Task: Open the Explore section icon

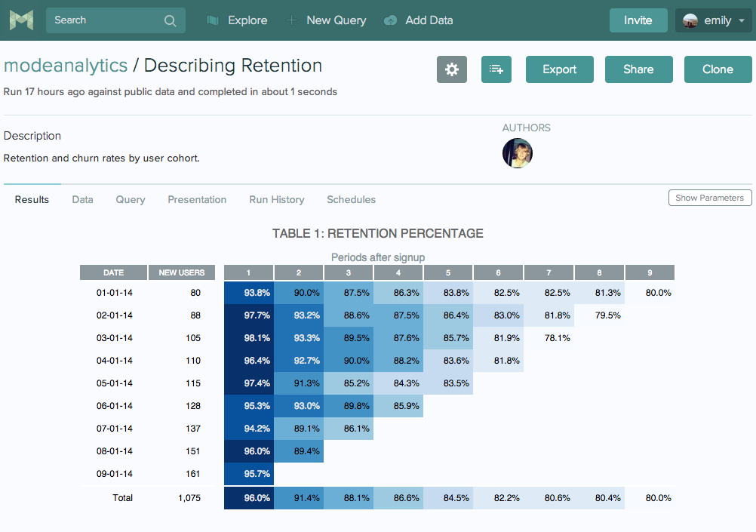Action: coord(213,20)
